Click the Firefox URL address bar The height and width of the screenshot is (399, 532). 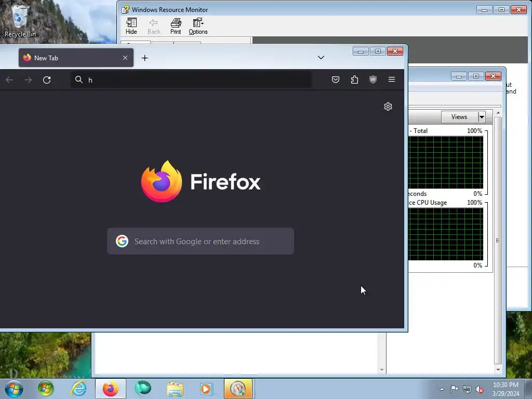[191, 79]
